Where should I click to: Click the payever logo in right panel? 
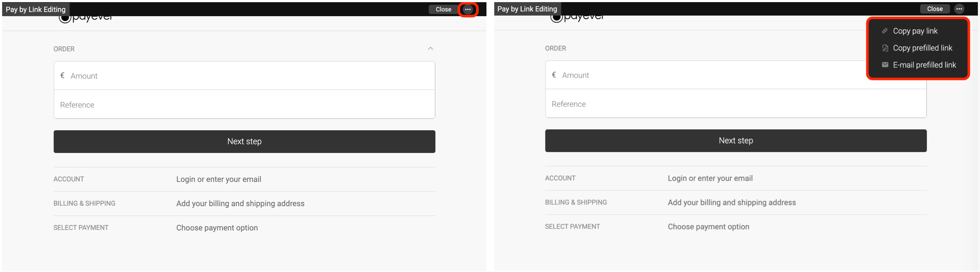tap(578, 18)
